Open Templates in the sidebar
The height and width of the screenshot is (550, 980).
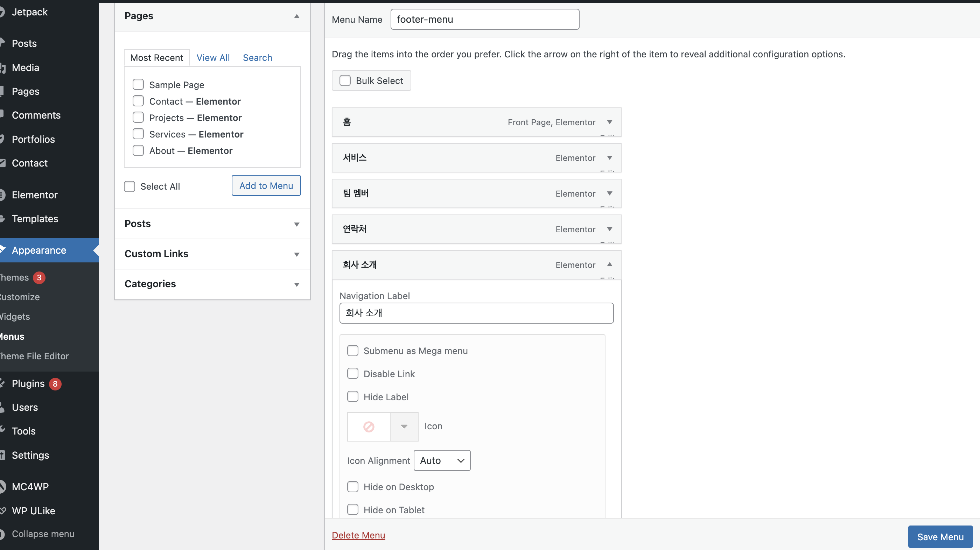[35, 219]
